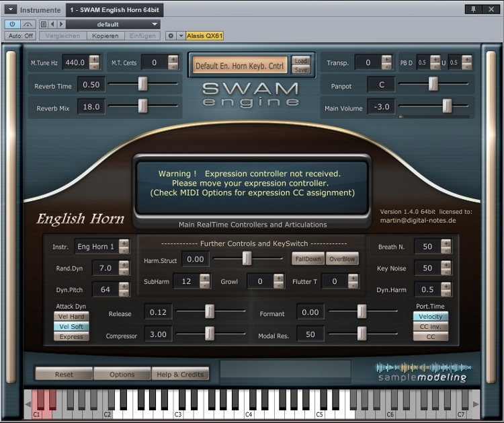This screenshot has height=423, width=504.
Task: Decrease M.Tune Hz with minus button
Action: pos(95,67)
